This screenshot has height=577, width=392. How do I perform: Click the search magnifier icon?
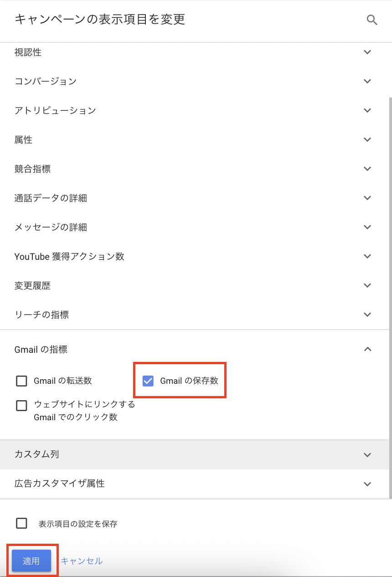[x=372, y=20]
